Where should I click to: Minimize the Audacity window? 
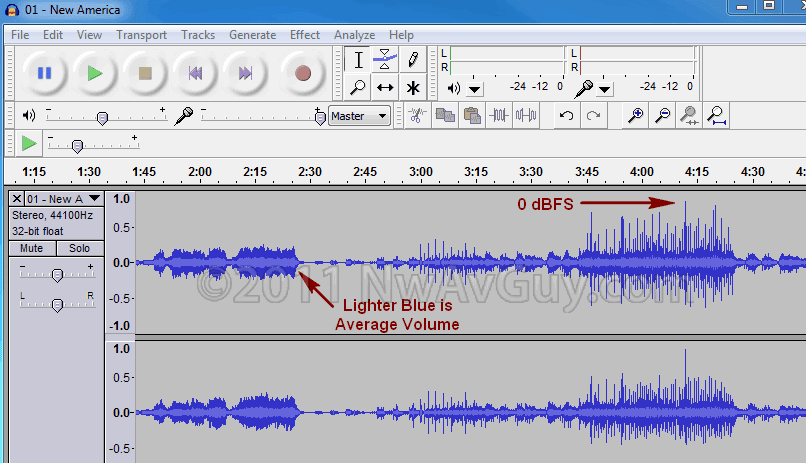pos(742,7)
